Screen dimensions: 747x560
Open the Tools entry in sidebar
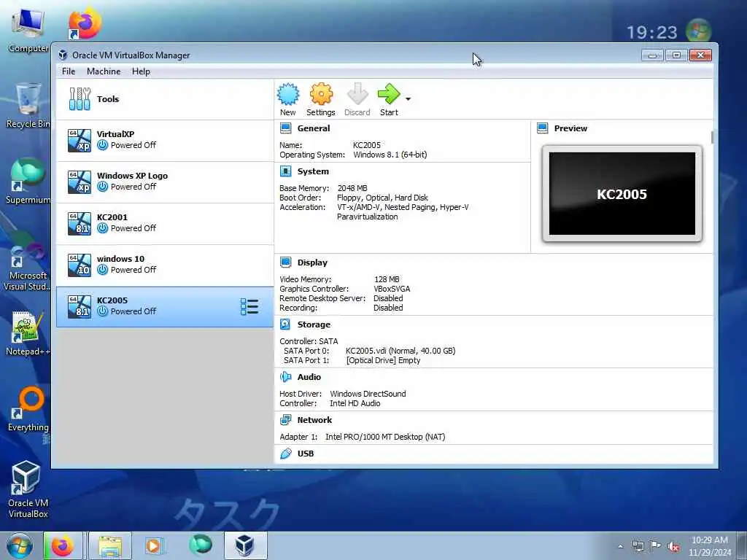[165, 99]
